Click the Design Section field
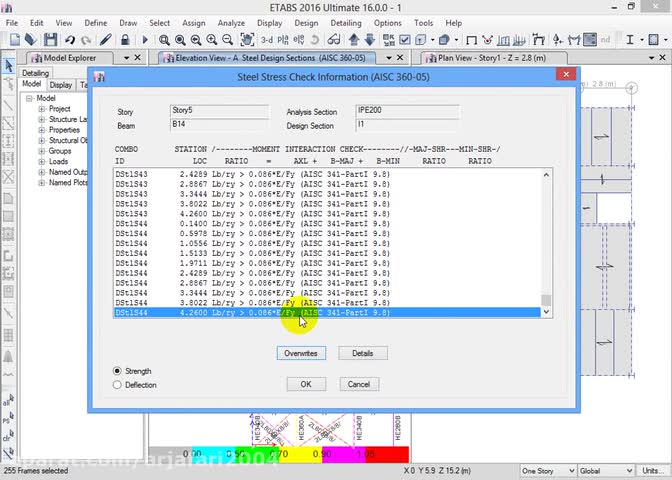The height and width of the screenshot is (480, 672). (407, 125)
